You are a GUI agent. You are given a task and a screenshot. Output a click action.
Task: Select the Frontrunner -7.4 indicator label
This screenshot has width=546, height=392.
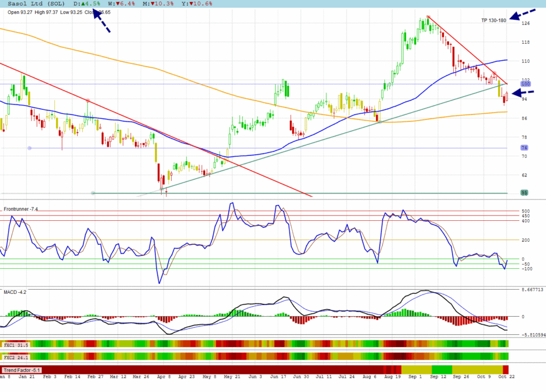click(x=21, y=209)
